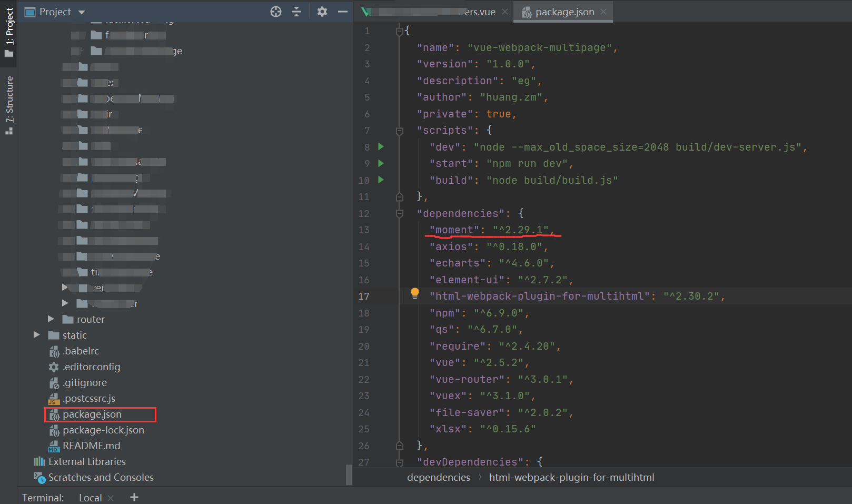This screenshot has width=852, height=504.
Task: Open the 7: Structure side tool window
Action: 9,105
